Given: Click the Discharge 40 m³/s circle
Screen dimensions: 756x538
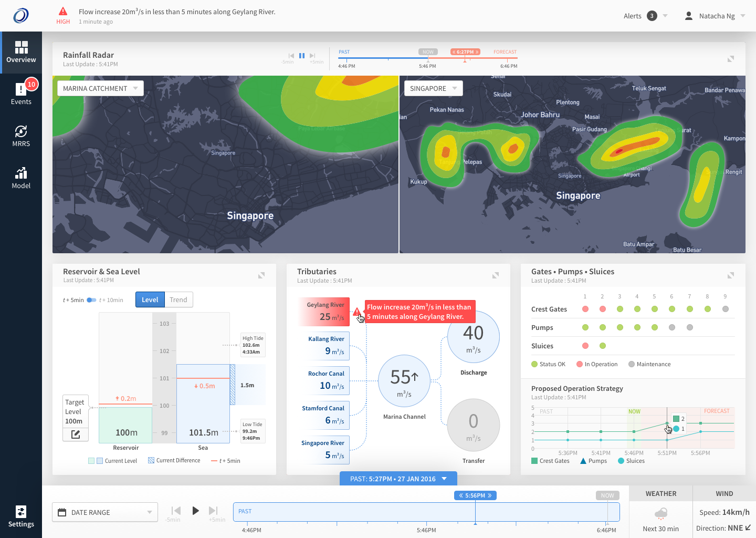Looking at the screenshot, I should [x=474, y=337].
